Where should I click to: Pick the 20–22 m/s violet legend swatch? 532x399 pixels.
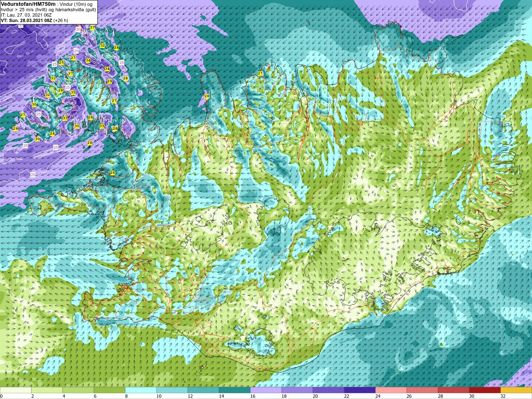(328, 391)
